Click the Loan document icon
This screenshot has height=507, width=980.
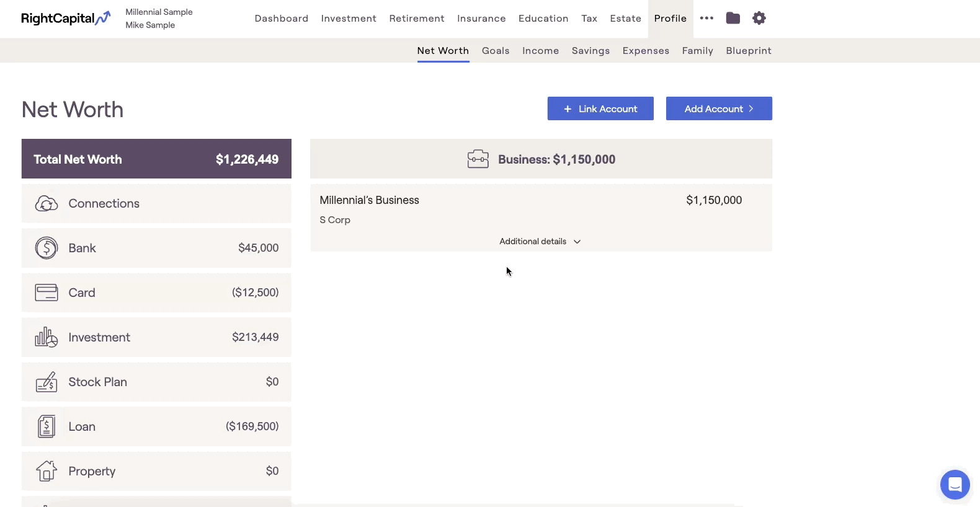point(47,426)
